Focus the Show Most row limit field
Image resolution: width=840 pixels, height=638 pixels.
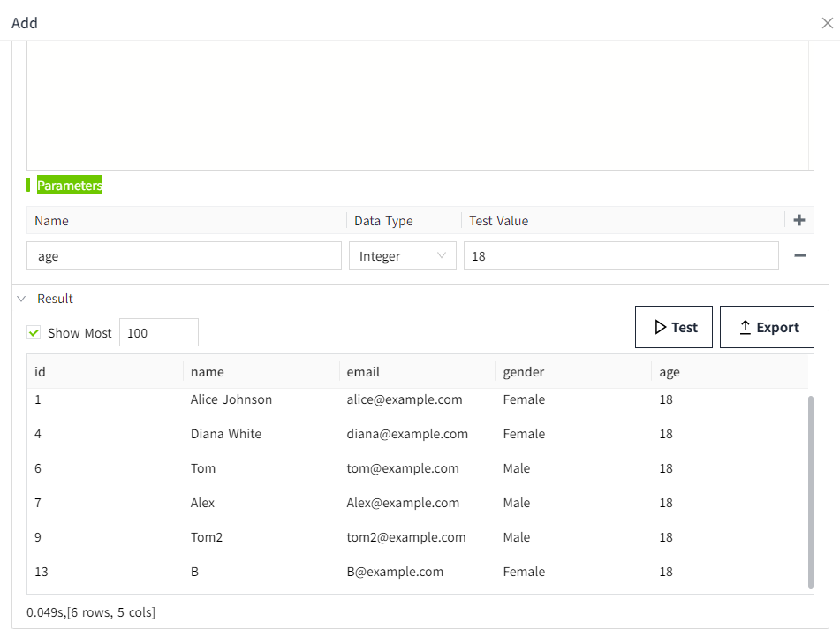point(158,333)
